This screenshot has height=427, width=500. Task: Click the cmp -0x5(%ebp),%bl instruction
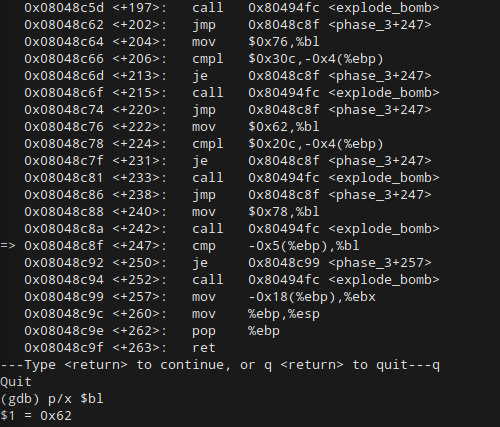276,246
